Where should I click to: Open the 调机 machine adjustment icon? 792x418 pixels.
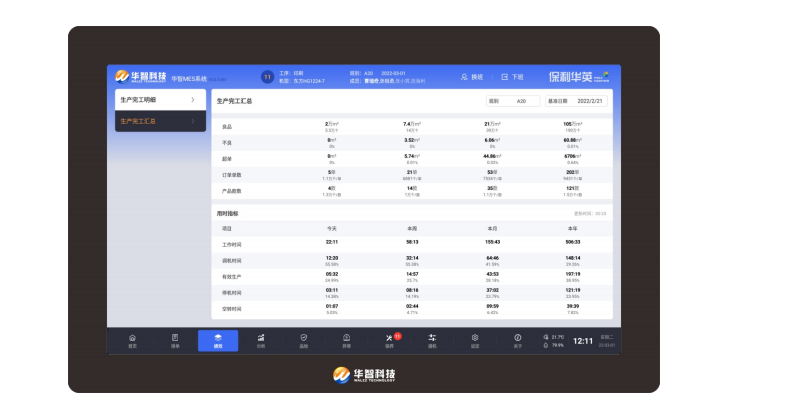[433, 340]
